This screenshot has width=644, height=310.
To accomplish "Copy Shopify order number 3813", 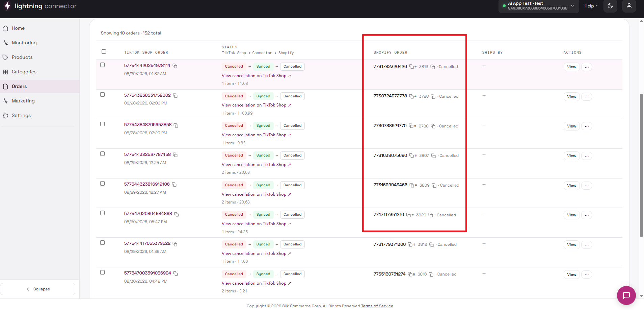I will click(433, 67).
